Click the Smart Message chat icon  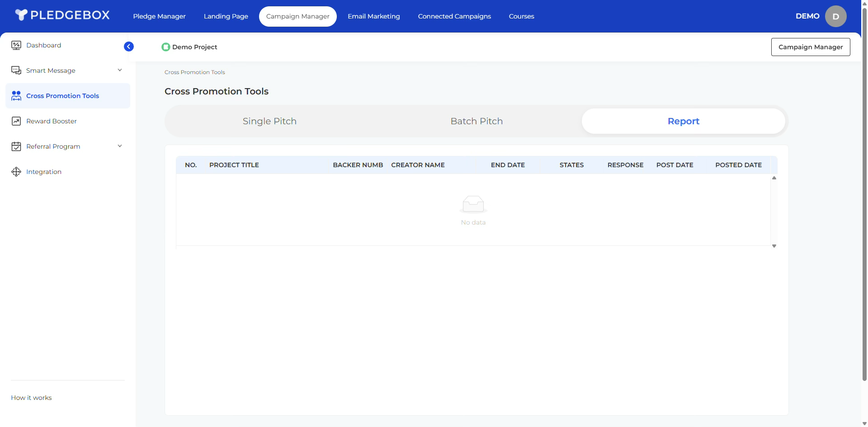[16, 70]
